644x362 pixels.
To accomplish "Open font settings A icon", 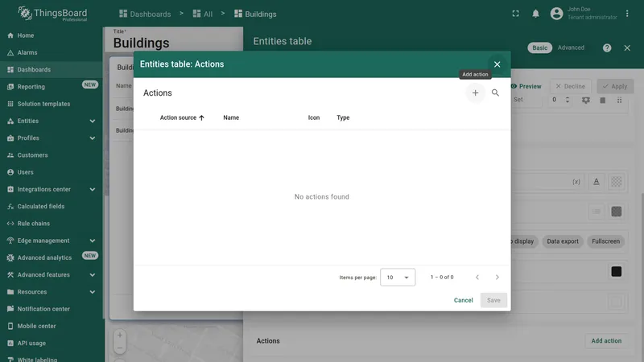I will pos(597,182).
